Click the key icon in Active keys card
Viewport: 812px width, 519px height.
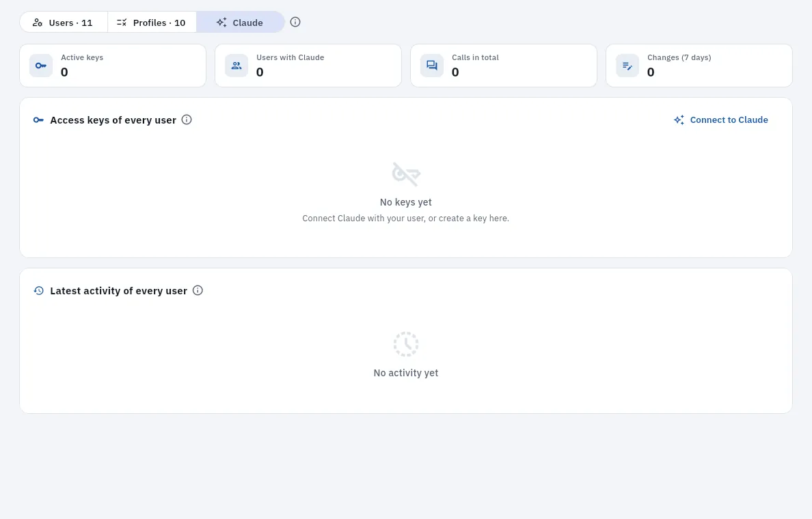41,66
